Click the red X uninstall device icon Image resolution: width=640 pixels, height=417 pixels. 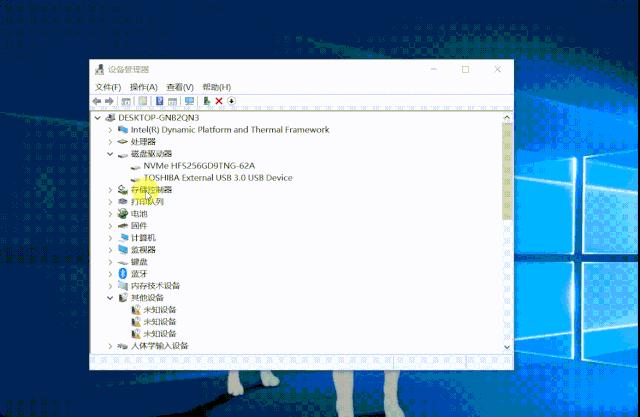[219, 101]
